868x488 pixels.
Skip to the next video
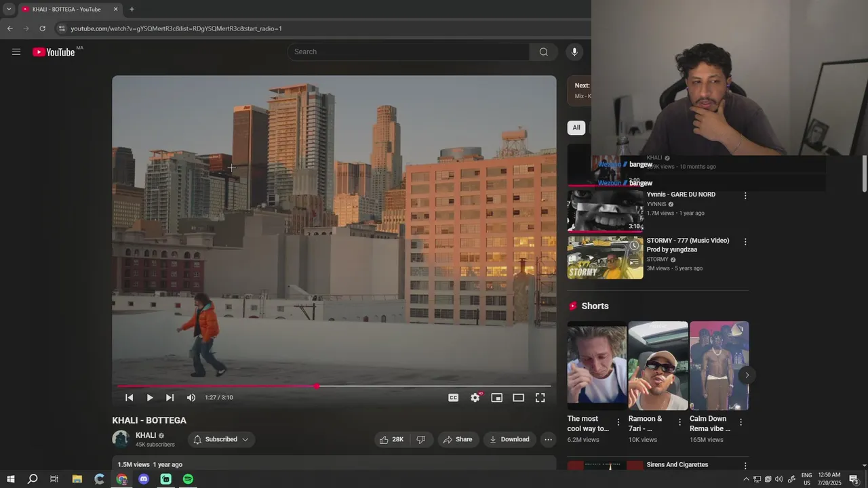click(x=170, y=398)
